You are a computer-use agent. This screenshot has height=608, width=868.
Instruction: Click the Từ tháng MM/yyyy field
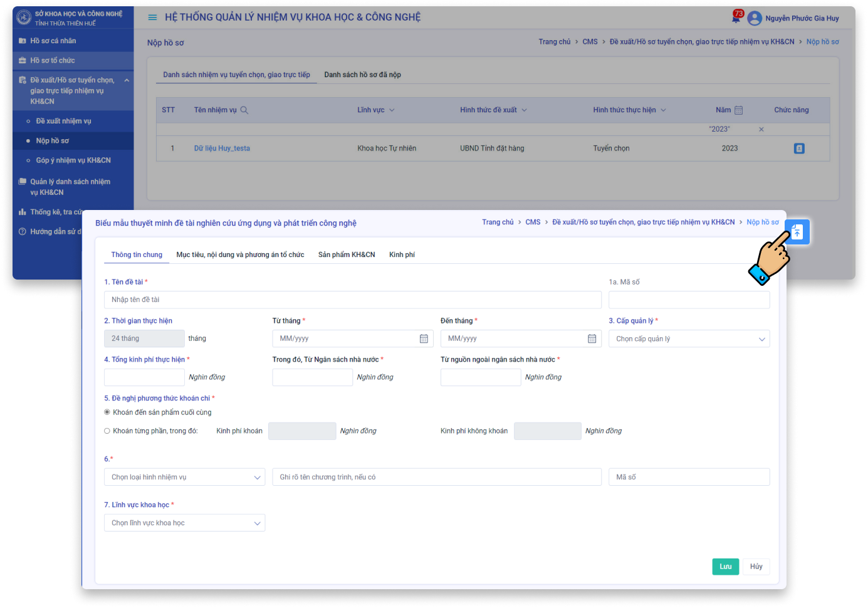(353, 338)
